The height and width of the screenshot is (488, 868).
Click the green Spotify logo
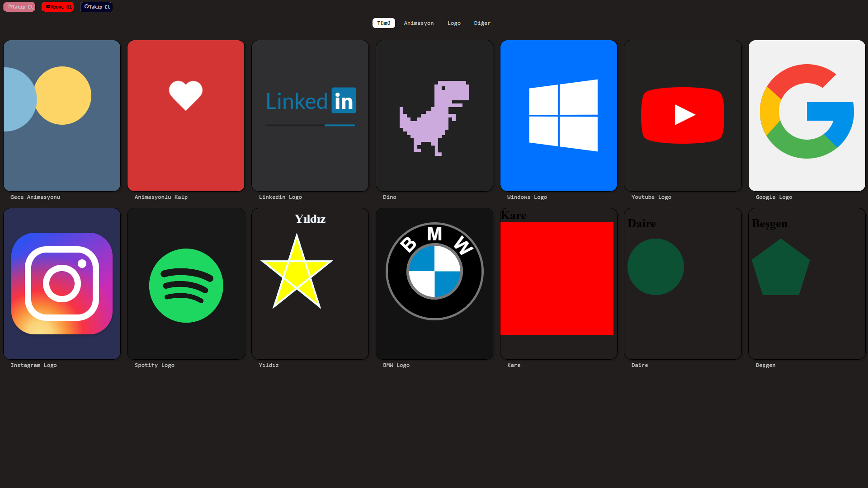(x=186, y=286)
